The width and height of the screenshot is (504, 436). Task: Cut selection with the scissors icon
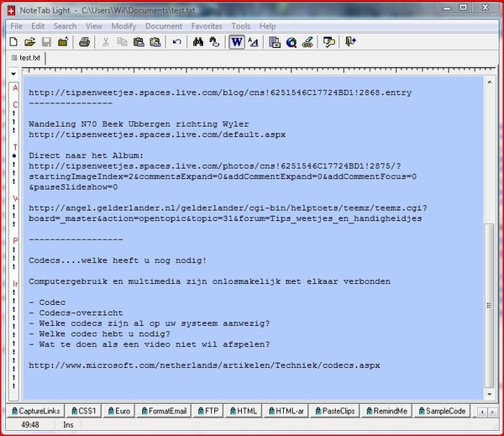(106, 42)
